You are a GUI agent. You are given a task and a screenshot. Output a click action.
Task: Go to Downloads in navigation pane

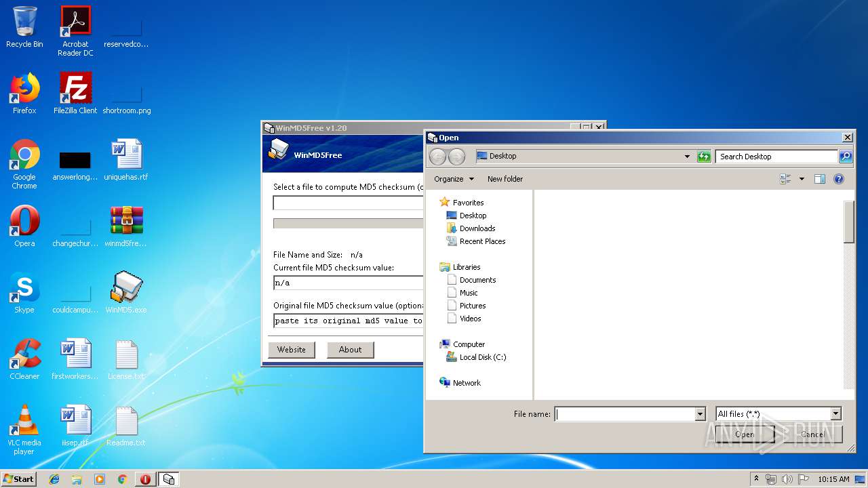(477, 228)
